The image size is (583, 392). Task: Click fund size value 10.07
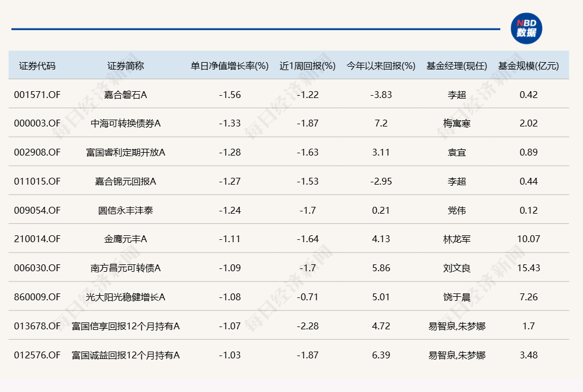(x=528, y=239)
